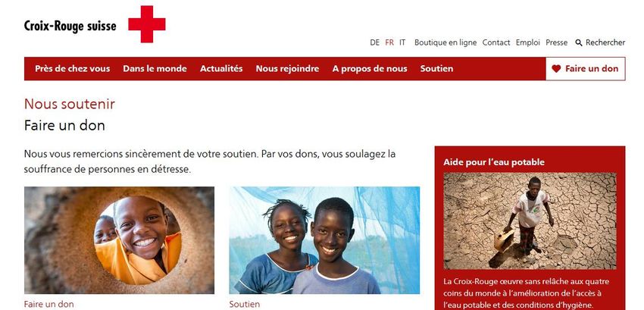
Task: Select the FR language option
Action: click(x=389, y=42)
